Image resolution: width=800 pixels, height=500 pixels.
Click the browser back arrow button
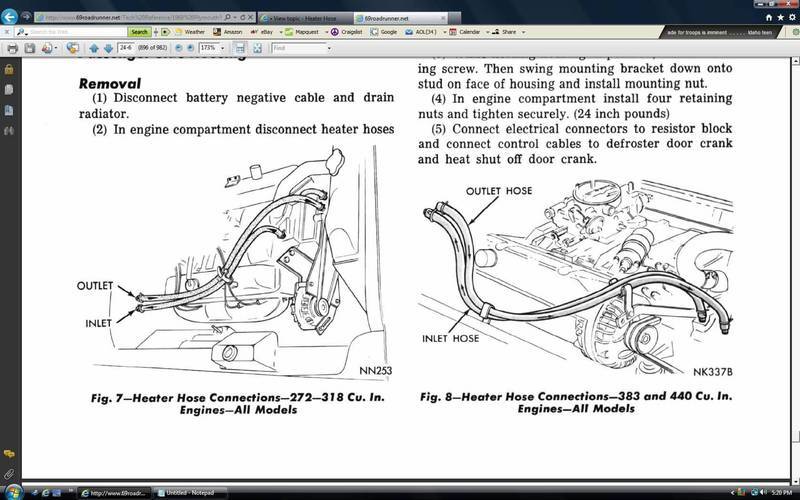pos(10,17)
